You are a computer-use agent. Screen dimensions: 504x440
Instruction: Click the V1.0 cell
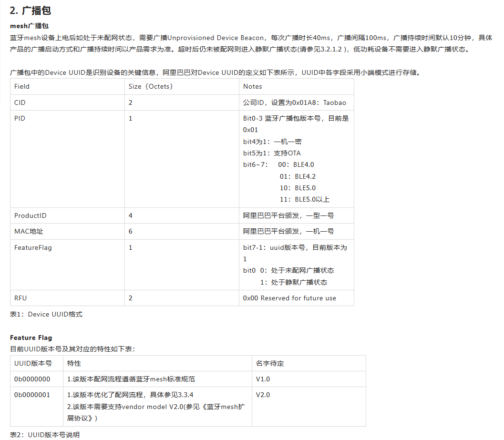pyautogui.click(x=262, y=379)
